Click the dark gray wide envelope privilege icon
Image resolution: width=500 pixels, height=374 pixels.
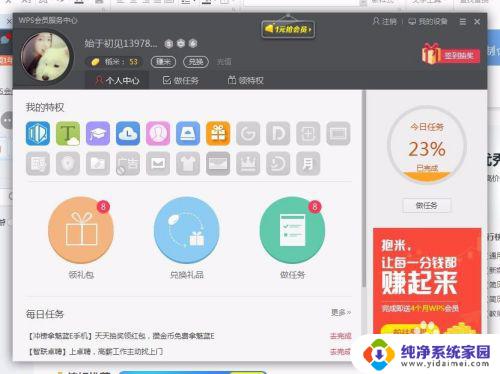pos(218,163)
